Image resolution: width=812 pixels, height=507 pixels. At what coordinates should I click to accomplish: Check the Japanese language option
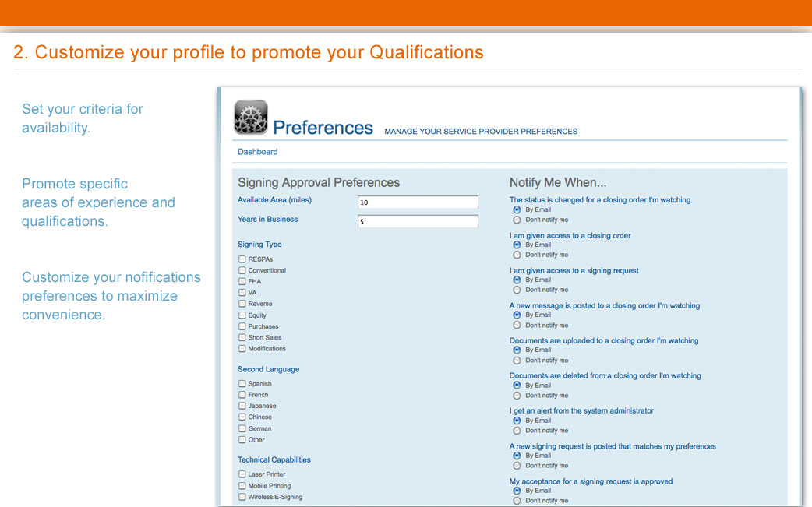point(242,406)
